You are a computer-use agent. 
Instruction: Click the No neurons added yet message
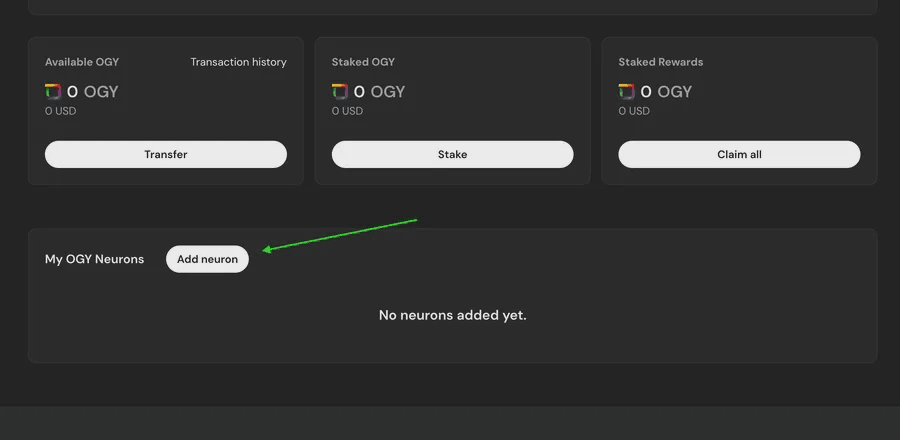(452, 315)
